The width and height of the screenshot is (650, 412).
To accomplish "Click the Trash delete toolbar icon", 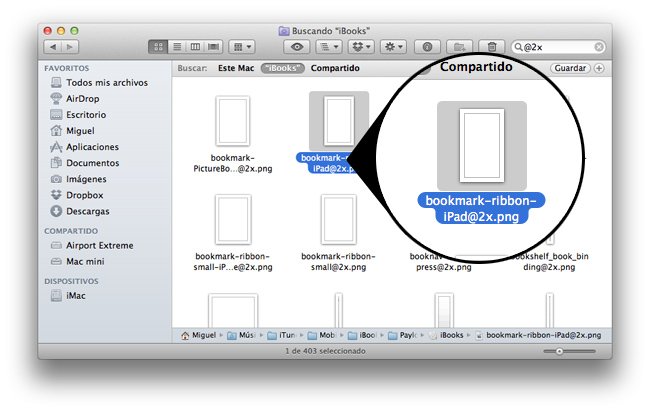I will point(492,47).
